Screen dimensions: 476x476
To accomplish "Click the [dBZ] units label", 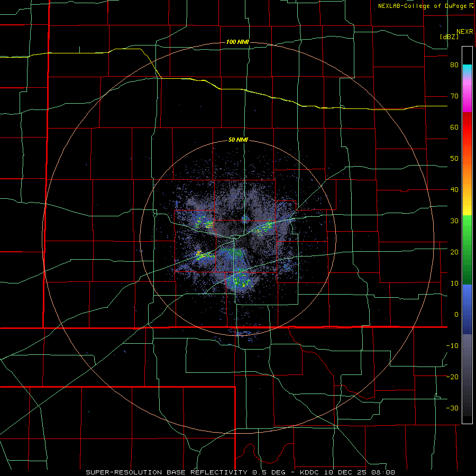I will (x=449, y=36).
